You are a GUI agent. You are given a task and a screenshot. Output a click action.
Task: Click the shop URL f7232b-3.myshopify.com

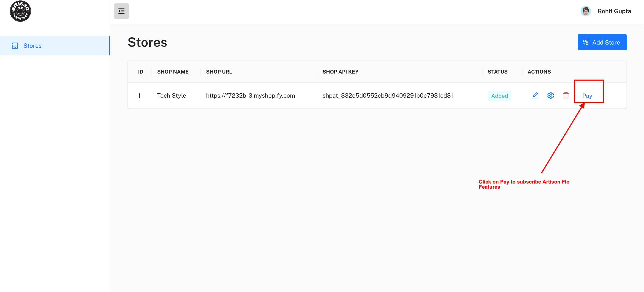pyautogui.click(x=250, y=95)
